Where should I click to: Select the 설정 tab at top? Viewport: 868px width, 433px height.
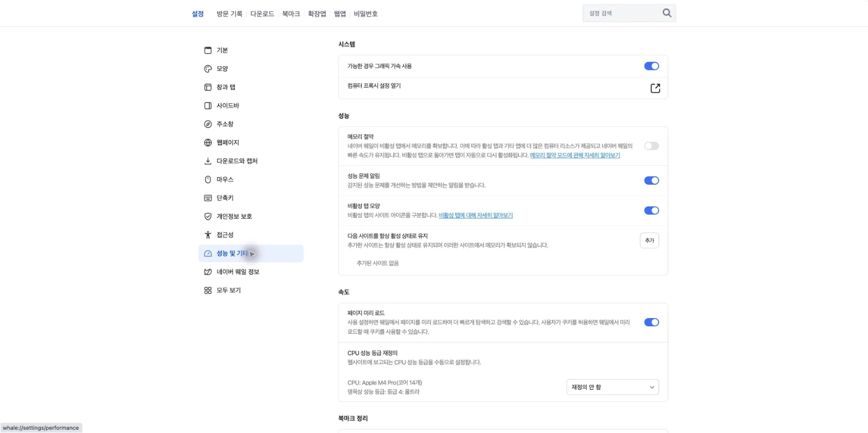tap(197, 14)
